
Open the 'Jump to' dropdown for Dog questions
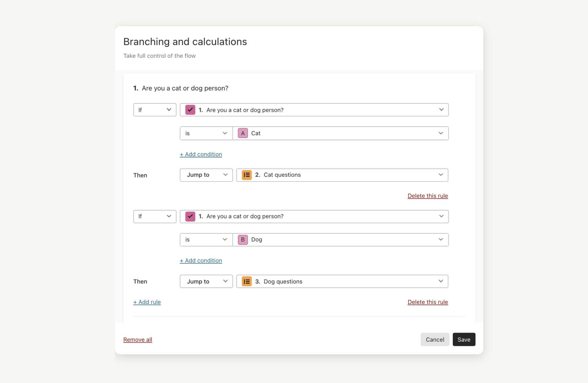pos(206,281)
